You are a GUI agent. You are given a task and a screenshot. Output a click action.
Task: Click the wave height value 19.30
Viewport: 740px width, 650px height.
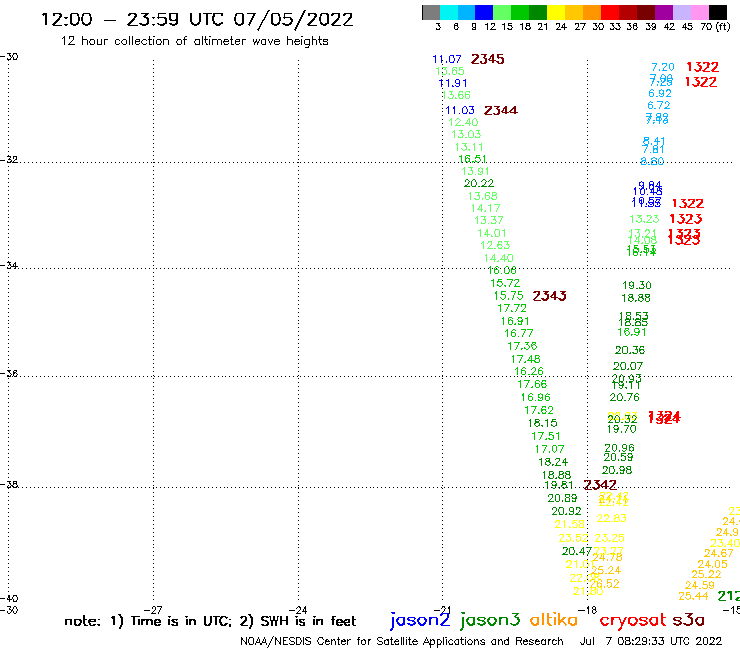(637, 285)
